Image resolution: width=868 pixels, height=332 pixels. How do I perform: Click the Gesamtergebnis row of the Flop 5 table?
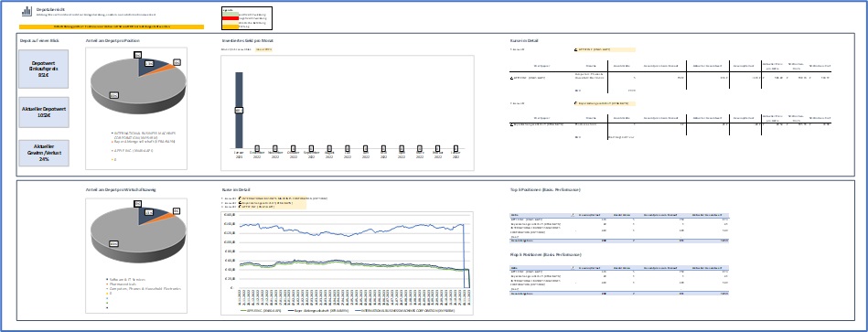coord(619,294)
